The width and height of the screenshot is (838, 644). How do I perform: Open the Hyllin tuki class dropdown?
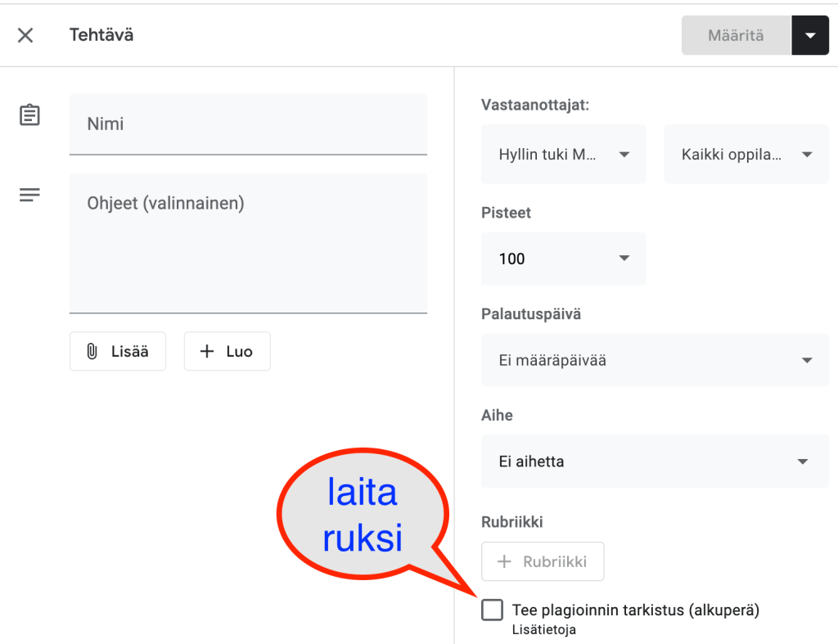coord(563,154)
